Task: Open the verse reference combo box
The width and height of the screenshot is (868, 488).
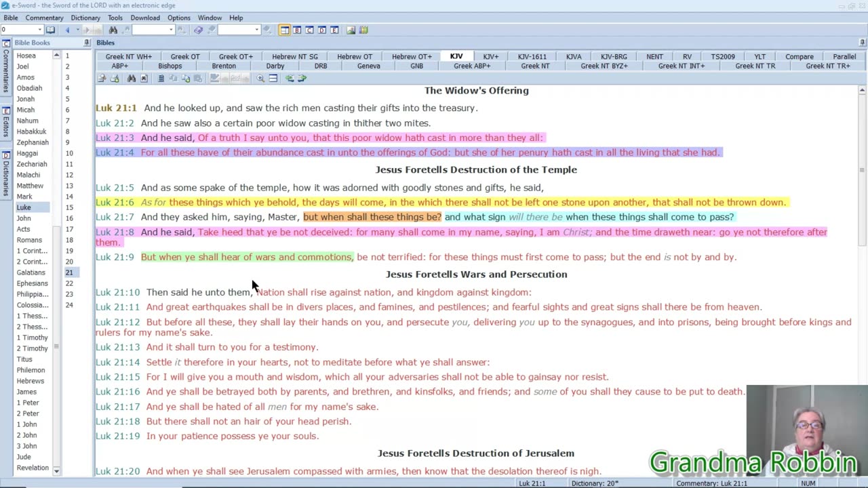Action: pos(22,30)
